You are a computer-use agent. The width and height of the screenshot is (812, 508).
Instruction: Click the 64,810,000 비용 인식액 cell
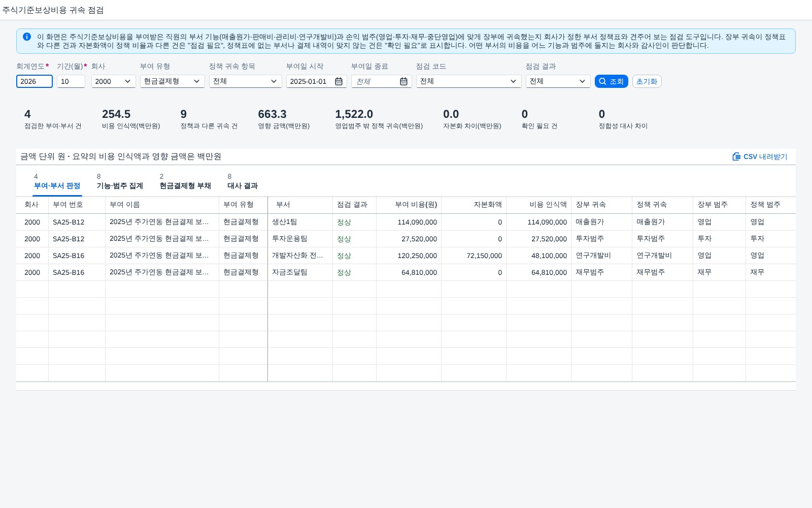pyautogui.click(x=538, y=272)
